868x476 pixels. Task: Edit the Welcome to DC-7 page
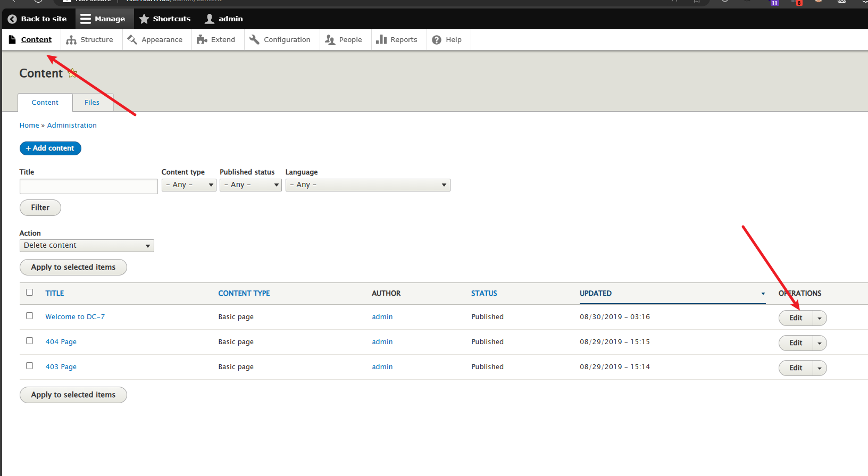tap(796, 318)
